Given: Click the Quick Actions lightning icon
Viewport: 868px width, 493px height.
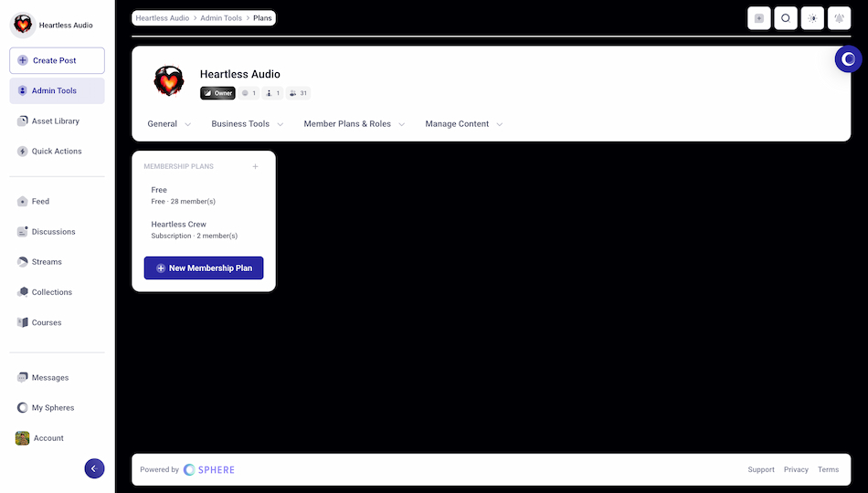Looking at the screenshot, I should 22,151.
